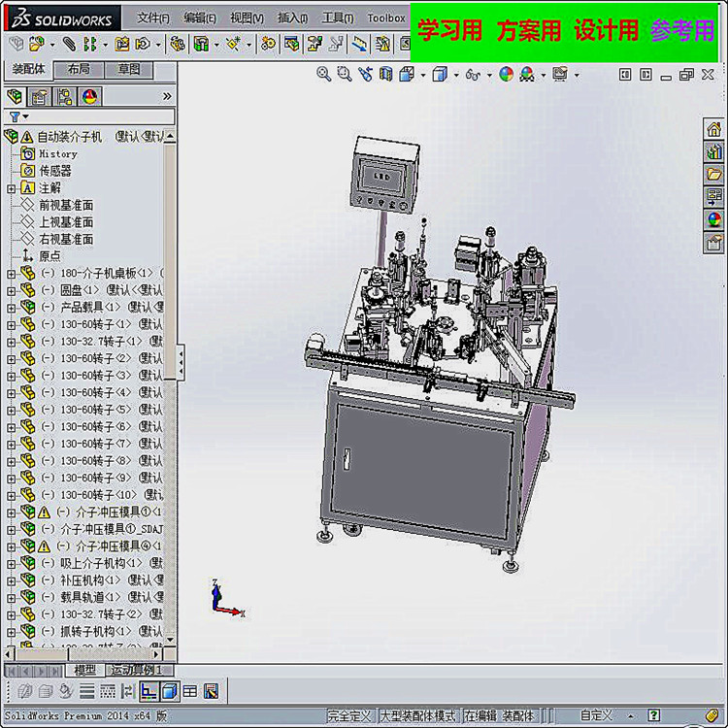Toggle the Shaded With Edges display button
Screen dimensions: 728x728
tap(169, 691)
